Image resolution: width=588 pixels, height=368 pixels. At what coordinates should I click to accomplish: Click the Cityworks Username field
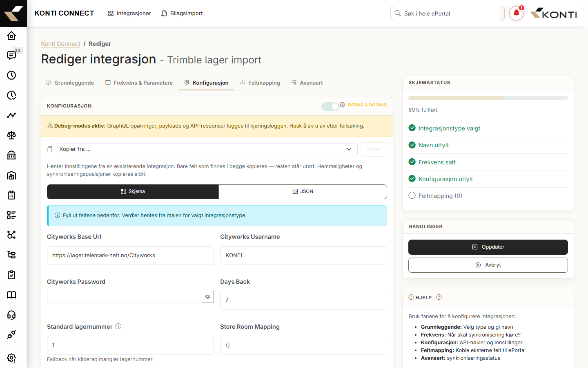click(303, 256)
